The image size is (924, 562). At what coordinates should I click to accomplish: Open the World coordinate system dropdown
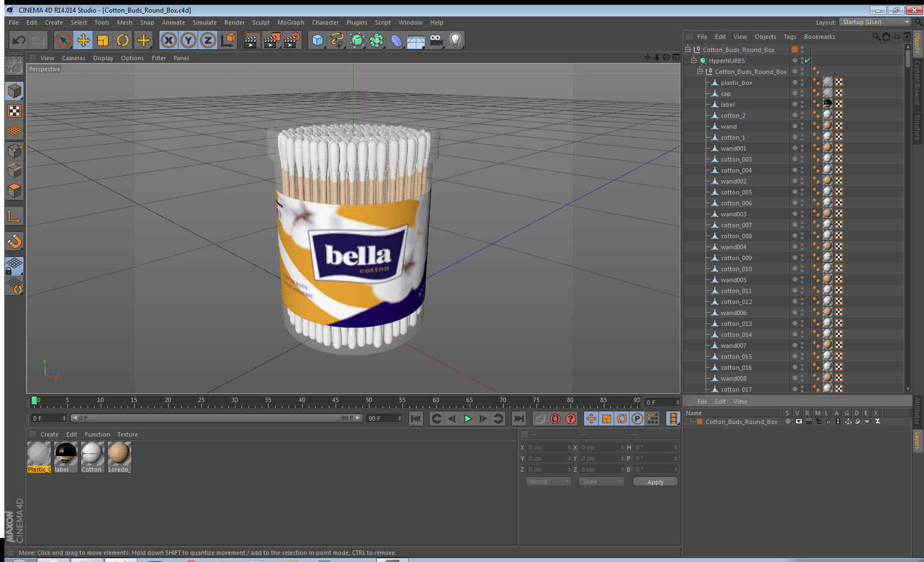coord(548,481)
